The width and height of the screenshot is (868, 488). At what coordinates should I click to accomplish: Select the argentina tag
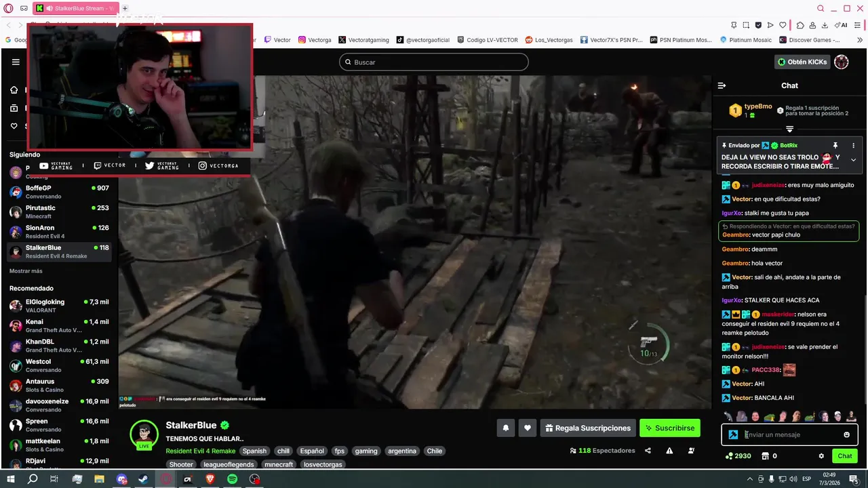coord(402,451)
